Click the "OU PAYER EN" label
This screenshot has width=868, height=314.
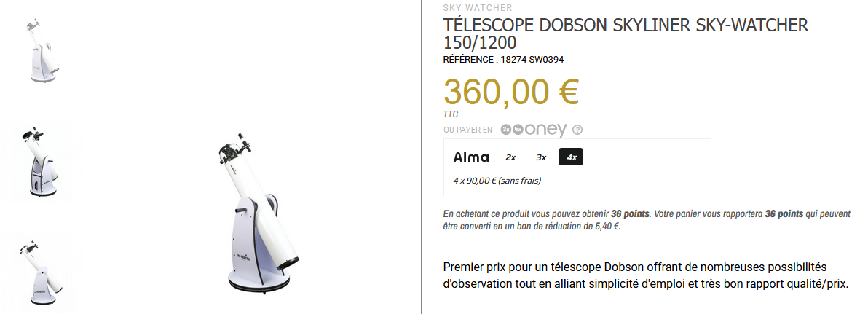467,130
